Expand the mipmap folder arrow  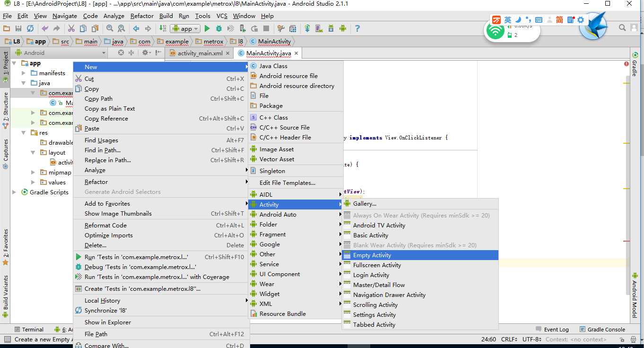coord(33,173)
